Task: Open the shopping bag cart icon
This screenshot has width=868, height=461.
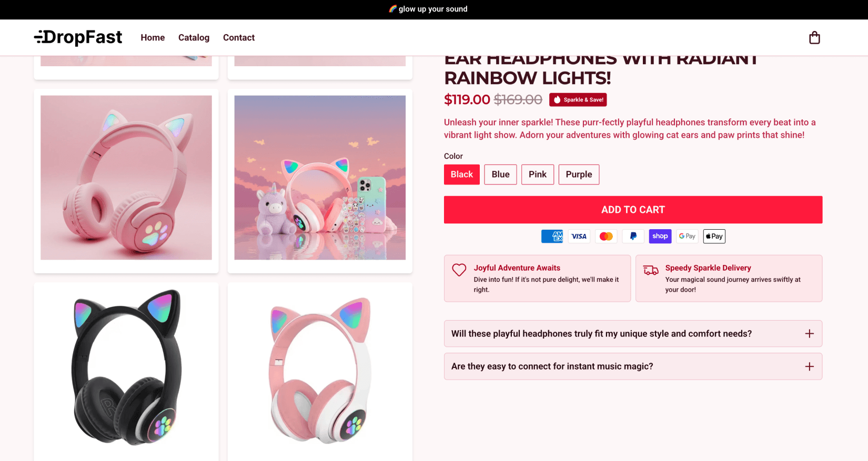Action: pos(814,38)
